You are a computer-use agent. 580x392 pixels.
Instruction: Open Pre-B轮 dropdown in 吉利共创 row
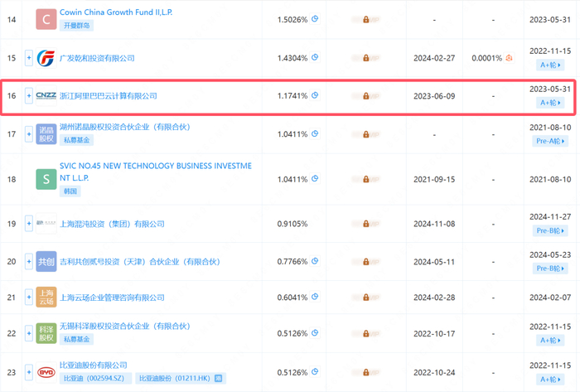(x=550, y=269)
